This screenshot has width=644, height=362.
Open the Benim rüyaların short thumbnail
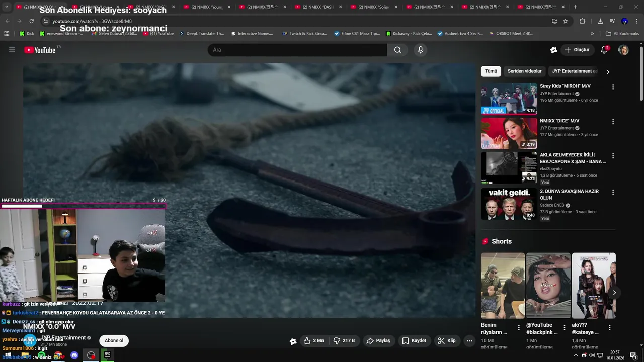(503, 286)
